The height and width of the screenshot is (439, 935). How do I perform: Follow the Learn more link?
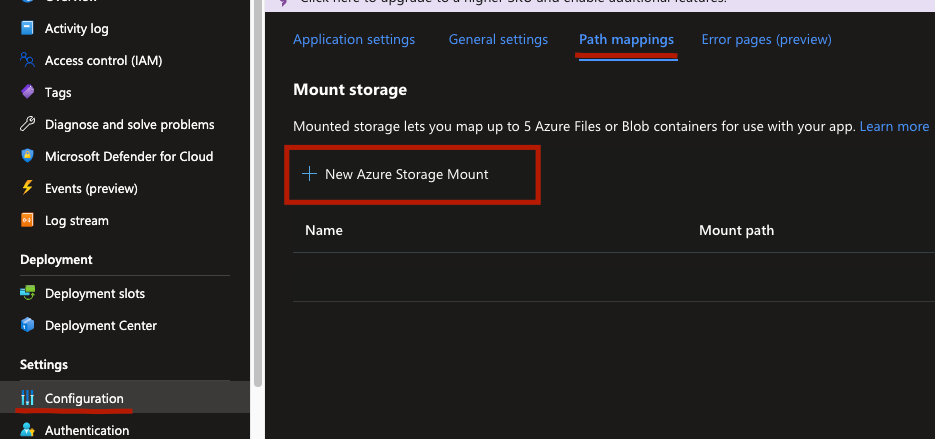(x=894, y=126)
